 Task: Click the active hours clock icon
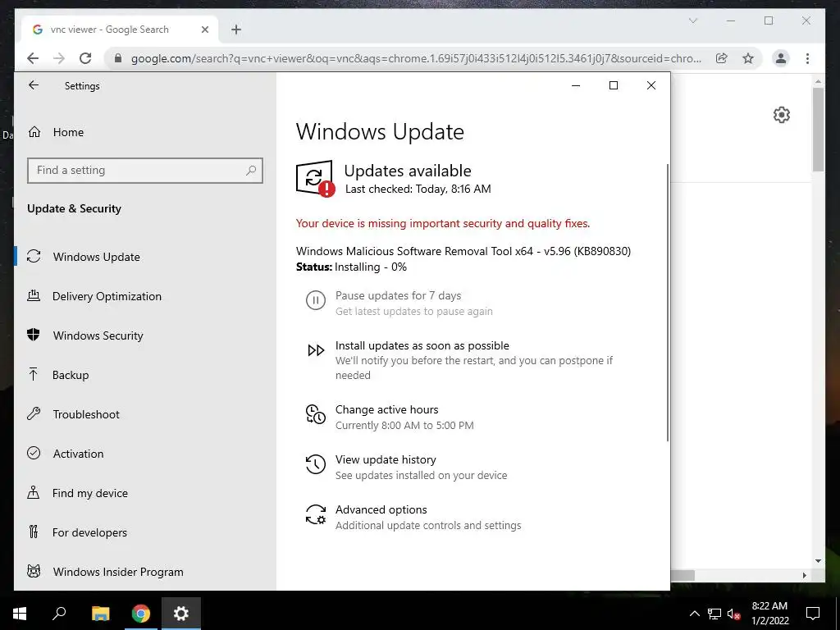point(316,414)
